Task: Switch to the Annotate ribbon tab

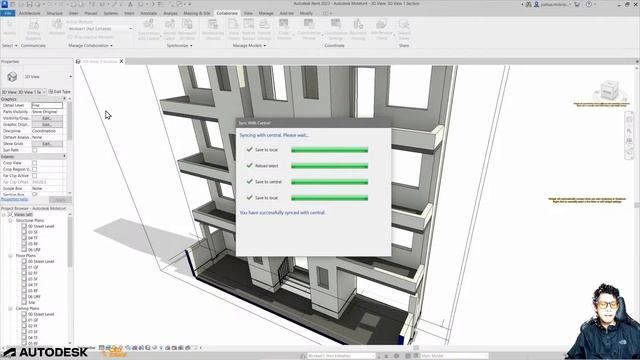Action: pos(149,13)
